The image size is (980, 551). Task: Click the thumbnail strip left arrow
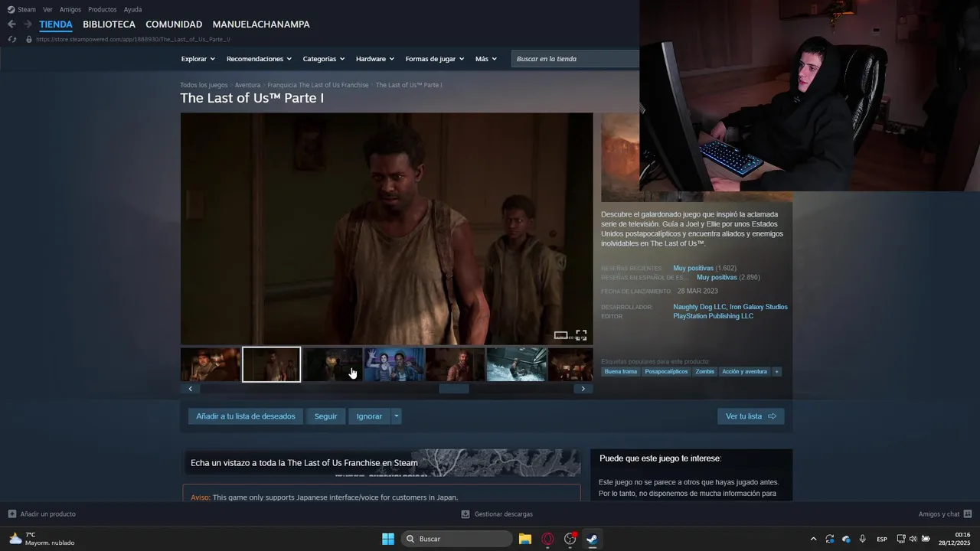[x=191, y=389]
